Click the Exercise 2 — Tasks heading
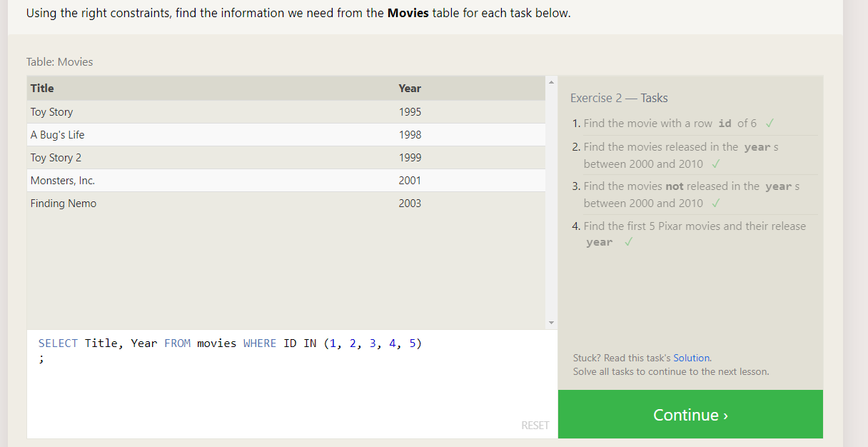Image resolution: width=868 pixels, height=447 pixels. 619,98
